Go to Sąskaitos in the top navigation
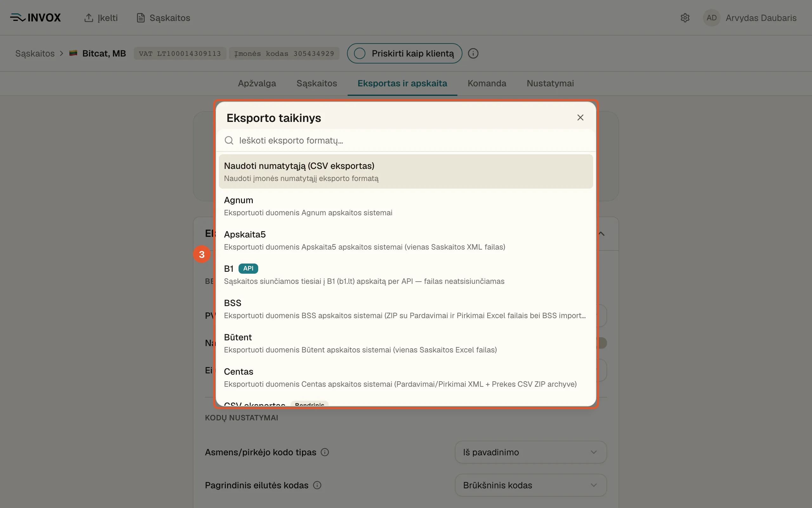The width and height of the screenshot is (812, 508). click(x=163, y=18)
